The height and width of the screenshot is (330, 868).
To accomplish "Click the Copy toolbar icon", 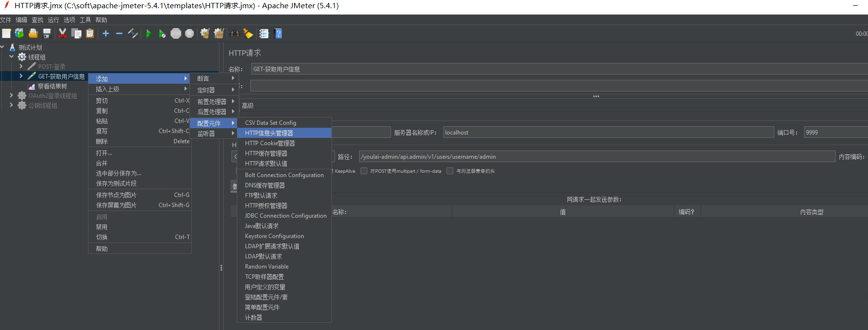I will point(76,33).
